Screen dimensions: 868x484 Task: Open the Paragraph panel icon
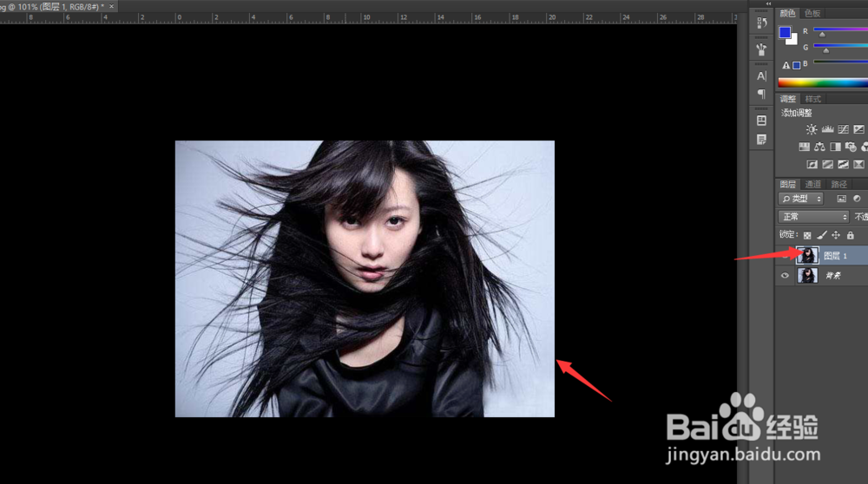pyautogui.click(x=762, y=94)
